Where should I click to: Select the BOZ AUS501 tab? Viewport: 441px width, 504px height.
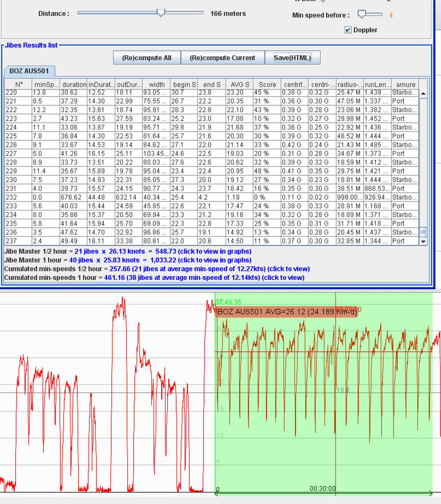point(29,71)
